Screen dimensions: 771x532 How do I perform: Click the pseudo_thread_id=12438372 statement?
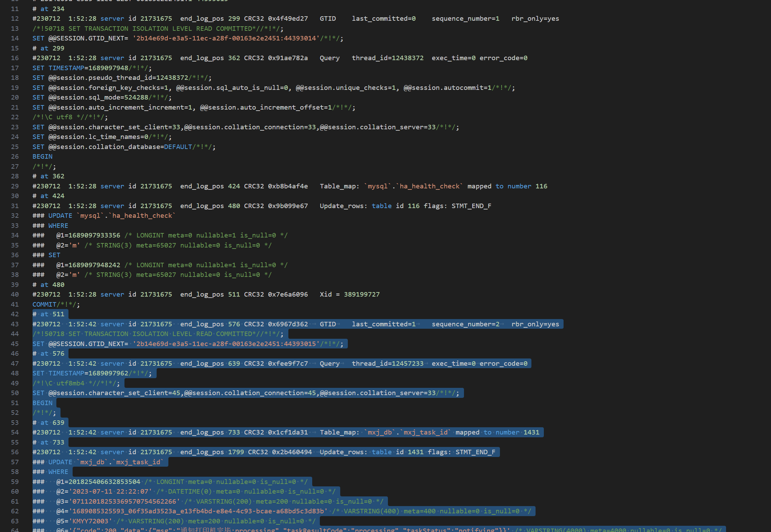122,78
